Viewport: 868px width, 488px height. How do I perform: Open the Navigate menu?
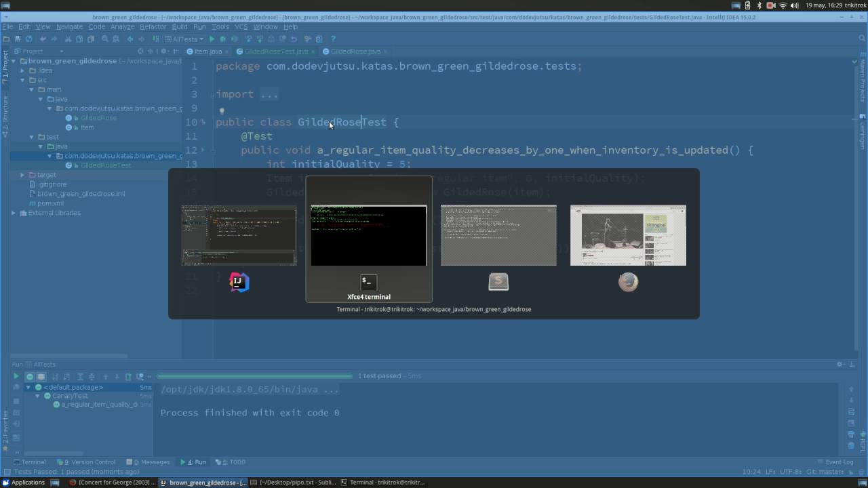pos(69,26)
